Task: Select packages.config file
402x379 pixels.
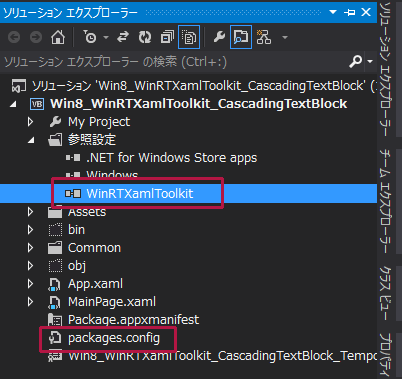Action: 114,338
